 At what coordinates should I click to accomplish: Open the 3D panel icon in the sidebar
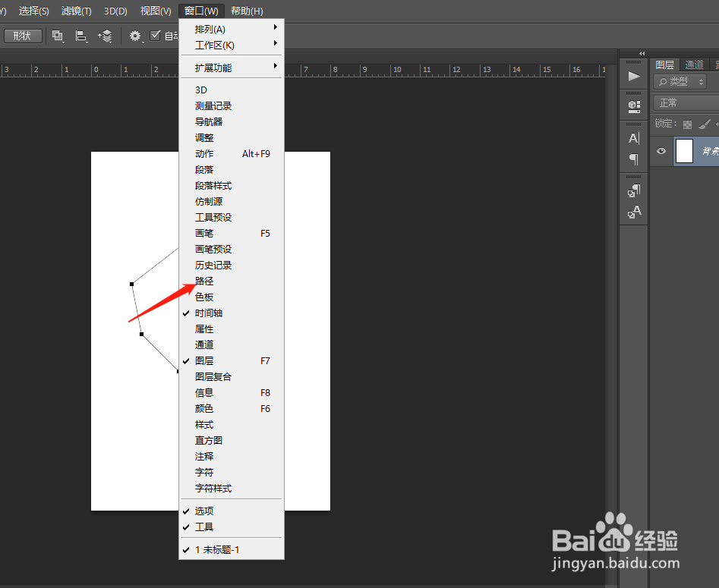pyautogui.click(x=632, y=105)
